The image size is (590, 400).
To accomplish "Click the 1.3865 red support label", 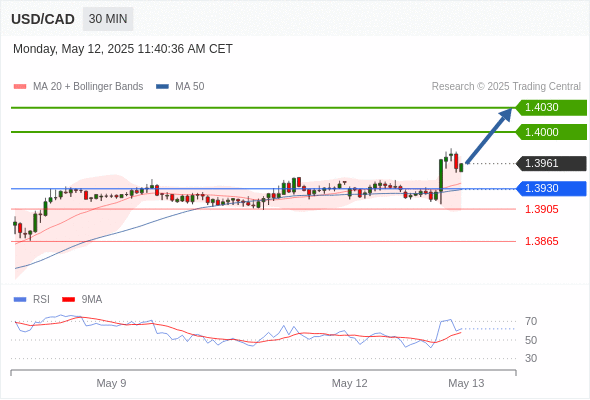I will [x=541, y=241].
